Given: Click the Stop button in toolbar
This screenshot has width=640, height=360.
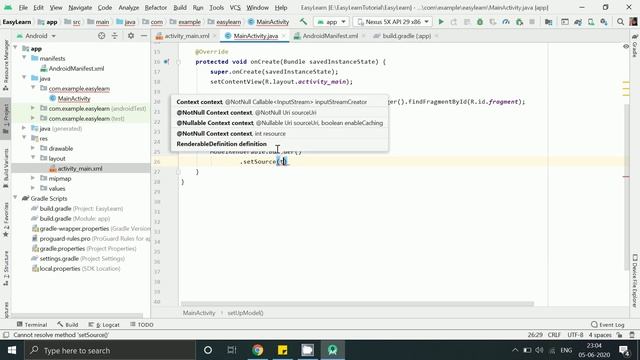Looking at the screenshot, I should [x=532, y=22].
